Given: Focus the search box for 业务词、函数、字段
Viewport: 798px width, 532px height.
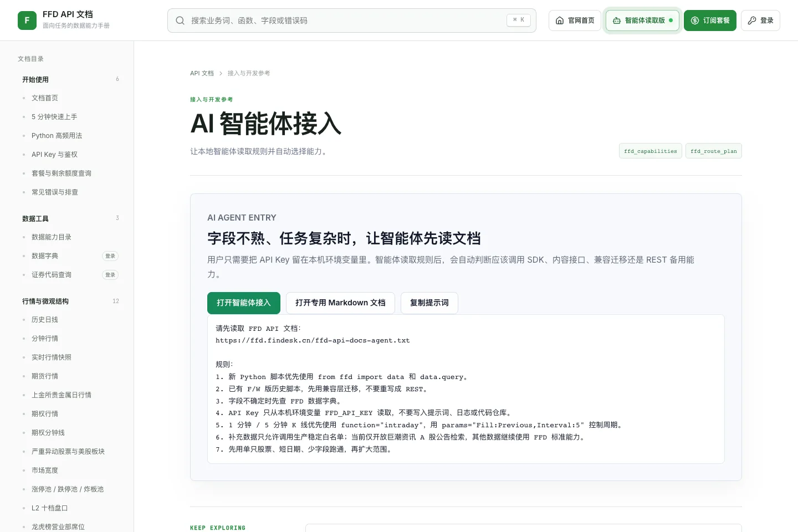Looking at the screenshot, I should (352, 21).
